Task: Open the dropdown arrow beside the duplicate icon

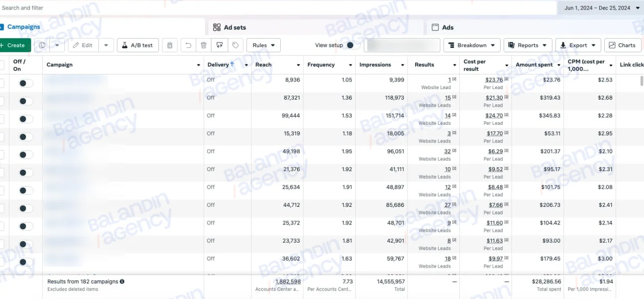Action: click(x=57, y=45)
